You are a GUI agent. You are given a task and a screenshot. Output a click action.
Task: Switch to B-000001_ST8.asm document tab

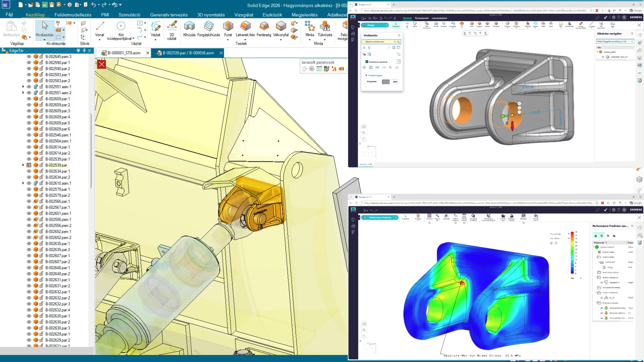click(x=123, y=53)
